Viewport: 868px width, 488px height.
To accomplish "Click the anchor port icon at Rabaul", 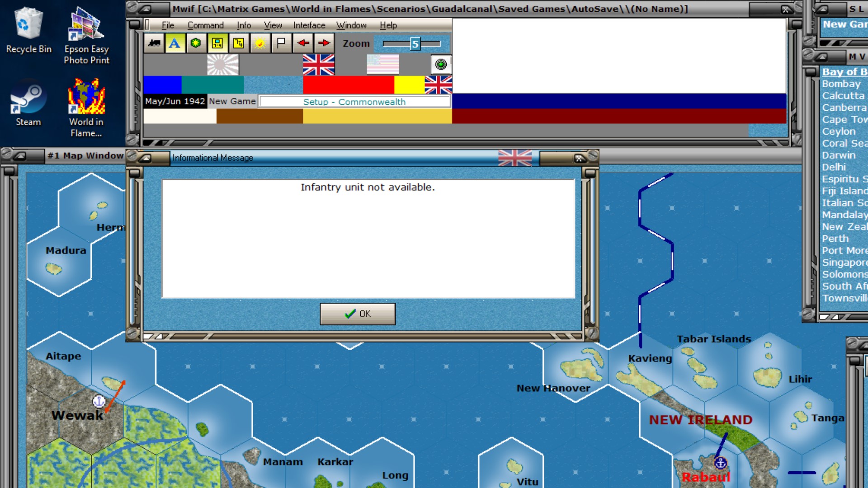I will coord(720,463).
